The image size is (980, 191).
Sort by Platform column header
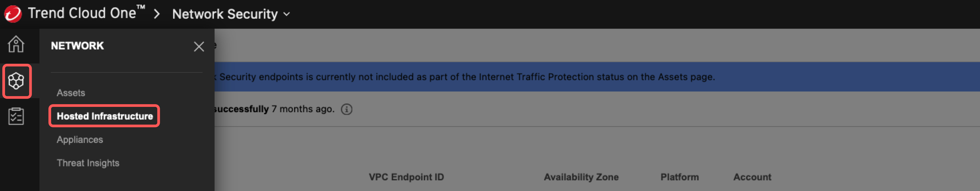[x=680, y=177]
